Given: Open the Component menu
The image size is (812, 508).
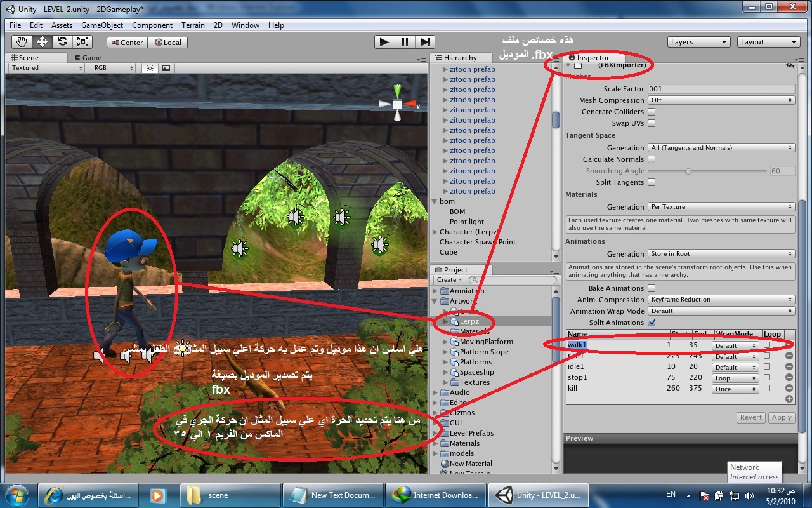Looking at the screenshot, I should click(152, 25).
